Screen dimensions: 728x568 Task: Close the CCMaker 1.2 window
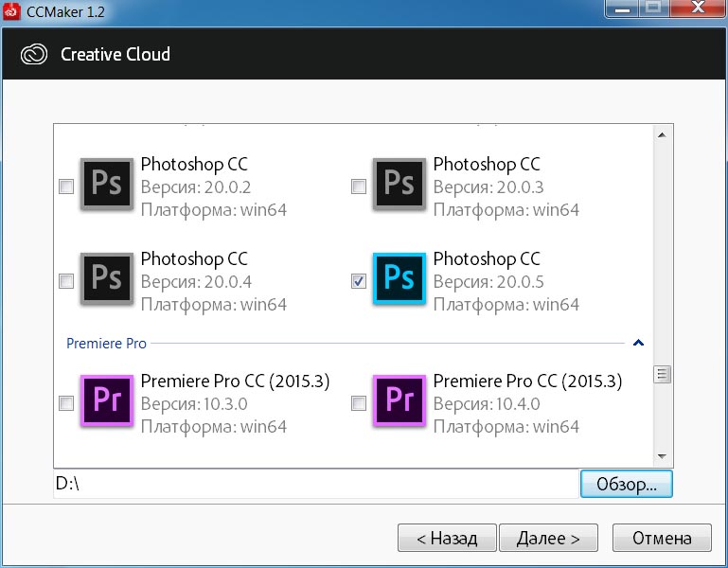pos(698,9)
